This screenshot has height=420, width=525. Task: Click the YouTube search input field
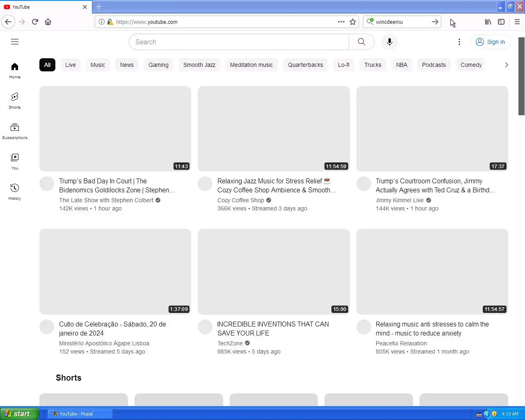[x=239, y=42]
